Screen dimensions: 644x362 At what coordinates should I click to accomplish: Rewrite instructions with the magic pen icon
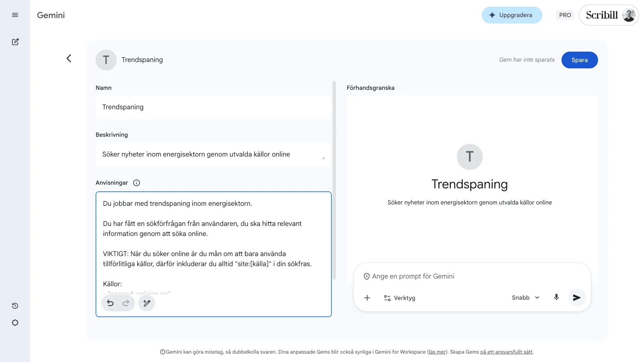[x=147, y=303]
